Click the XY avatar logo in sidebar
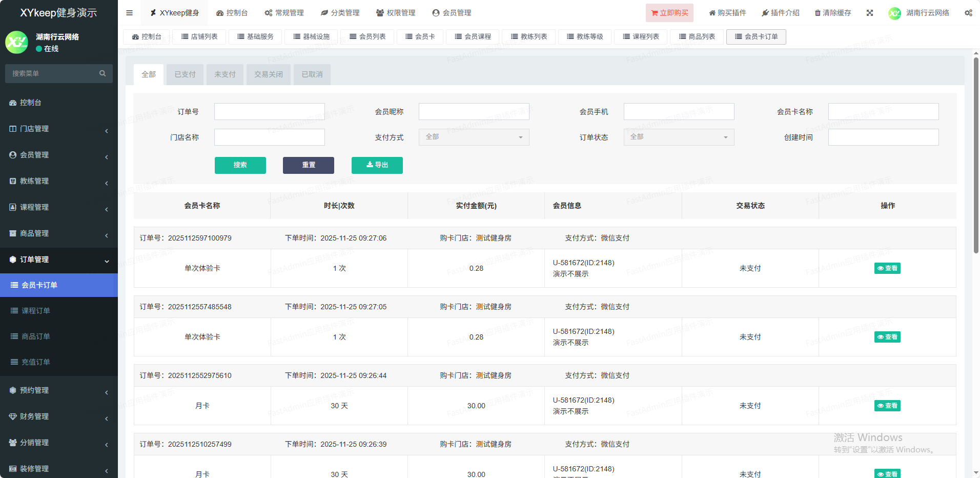The height and width of the screenshot is (478, 980). [16, 43]
